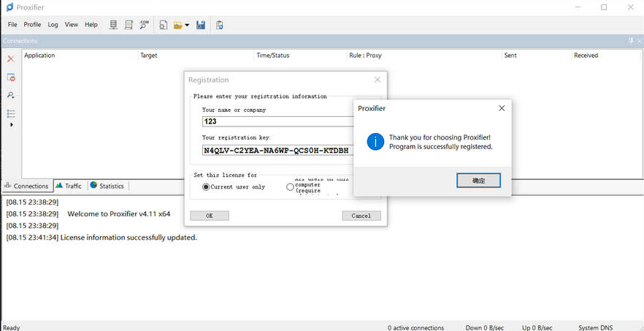Sort by the Sent column header

point(510,55)
